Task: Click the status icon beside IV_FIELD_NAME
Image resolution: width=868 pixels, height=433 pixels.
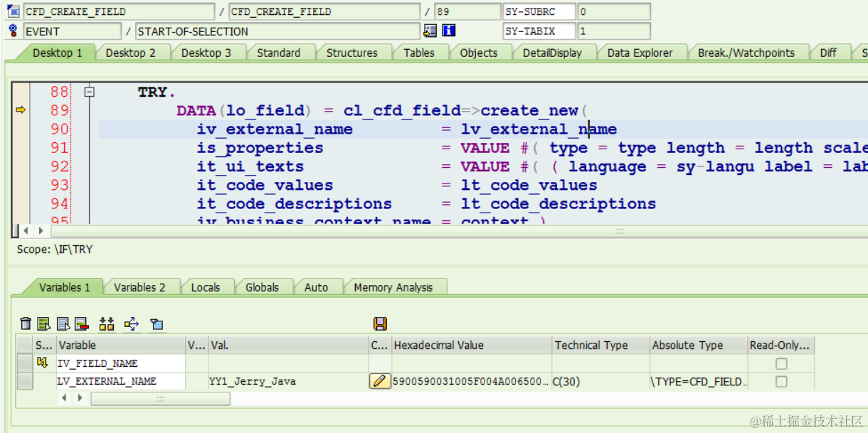Action: (42, 363)
